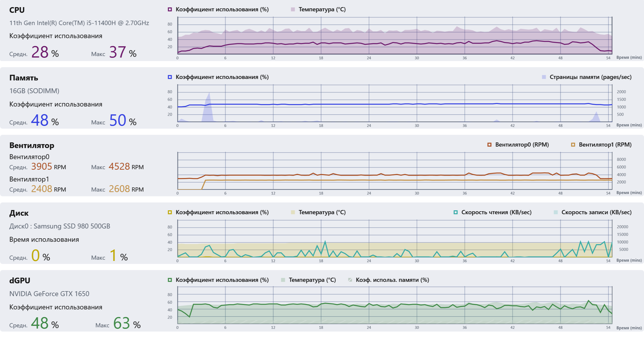Image resolution: width=644 pixels, height=348 pixels.
Task: Toggle memory usage percent legend marker
Action: point(170,77)
